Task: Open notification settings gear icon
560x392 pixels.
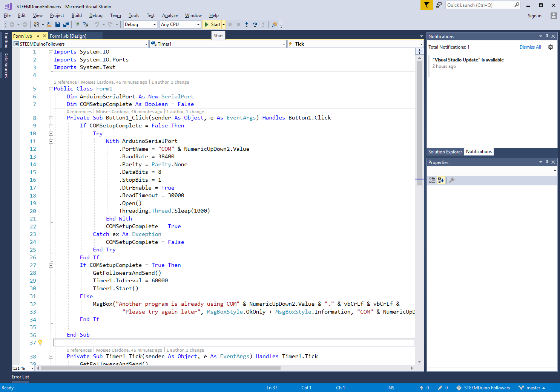Action: tap(551, 47)
